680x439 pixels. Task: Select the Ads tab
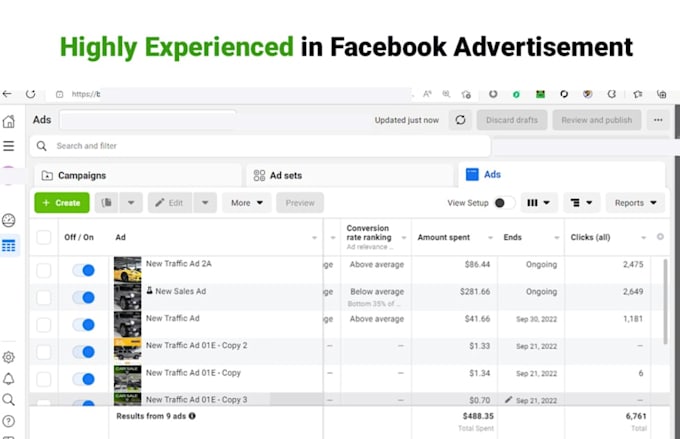point(562,174)
